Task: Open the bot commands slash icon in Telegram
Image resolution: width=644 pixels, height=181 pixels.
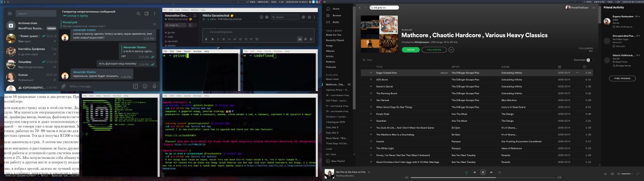Action: point(135,86)
